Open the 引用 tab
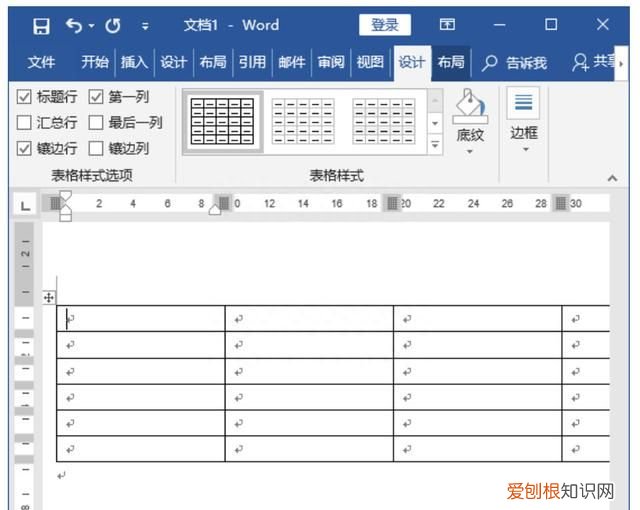 (252, 62)
